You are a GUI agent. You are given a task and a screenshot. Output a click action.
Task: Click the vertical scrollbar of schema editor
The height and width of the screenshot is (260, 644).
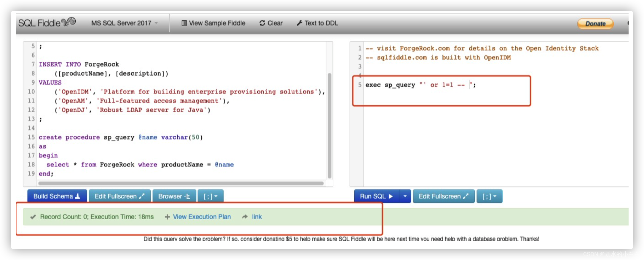coord(329,125)
